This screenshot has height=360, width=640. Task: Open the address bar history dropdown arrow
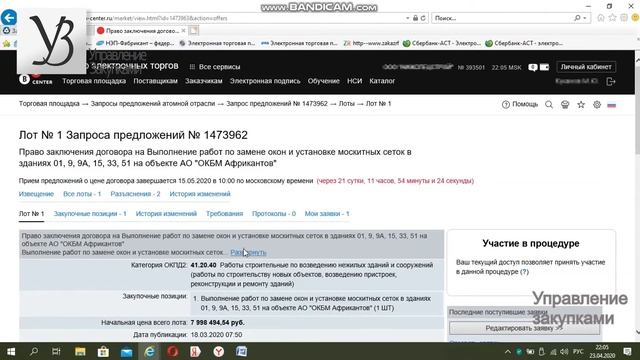coord(407,18)
